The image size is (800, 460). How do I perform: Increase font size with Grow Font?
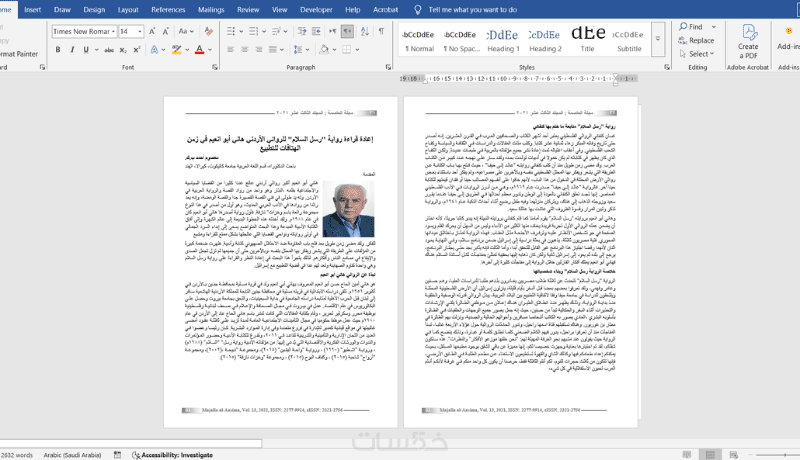point(152,32)
